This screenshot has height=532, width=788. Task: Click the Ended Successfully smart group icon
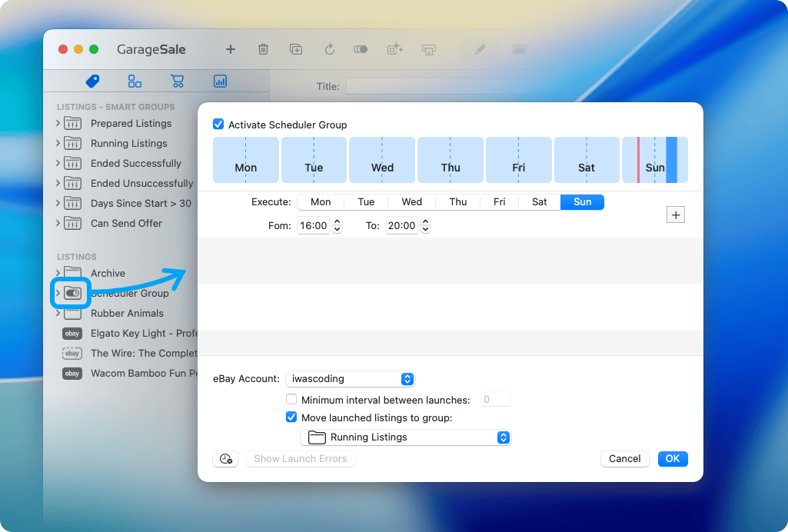coord(73,163)
